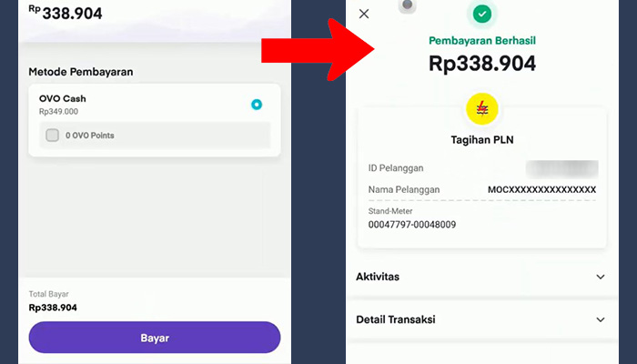Tap the Stand-Meter reading 00047797-00048009

(x=412, y=225)
